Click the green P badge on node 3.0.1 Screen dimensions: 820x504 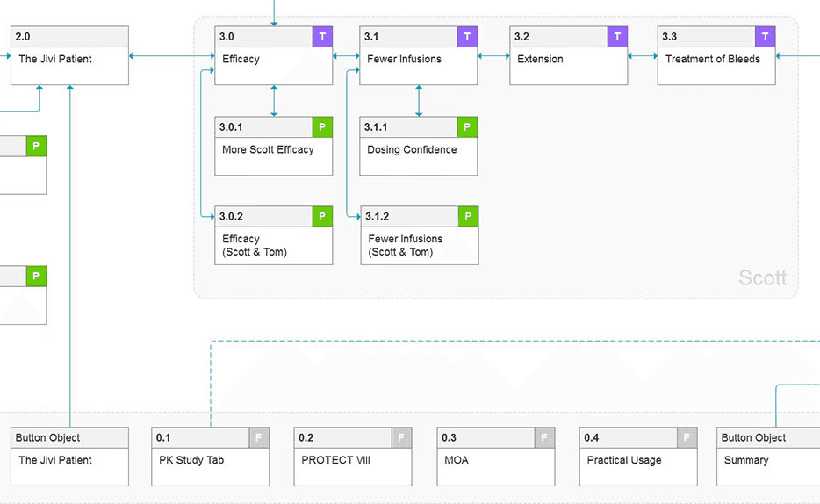(322, 127)
